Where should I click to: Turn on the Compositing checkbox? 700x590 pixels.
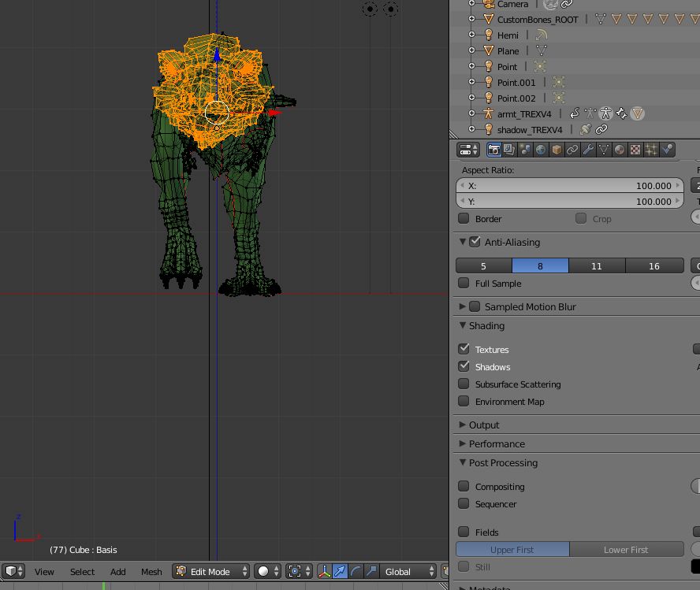tap(464, 486)
